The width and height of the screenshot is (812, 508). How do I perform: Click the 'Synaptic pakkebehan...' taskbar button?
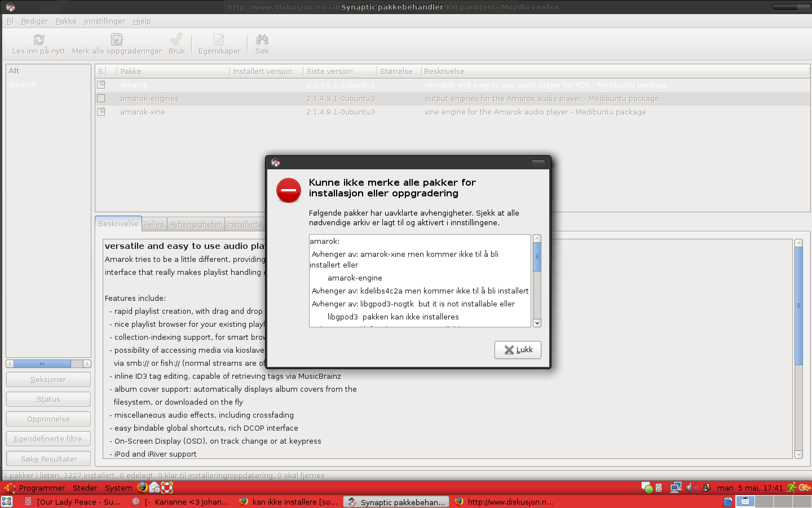click(396, 502)
